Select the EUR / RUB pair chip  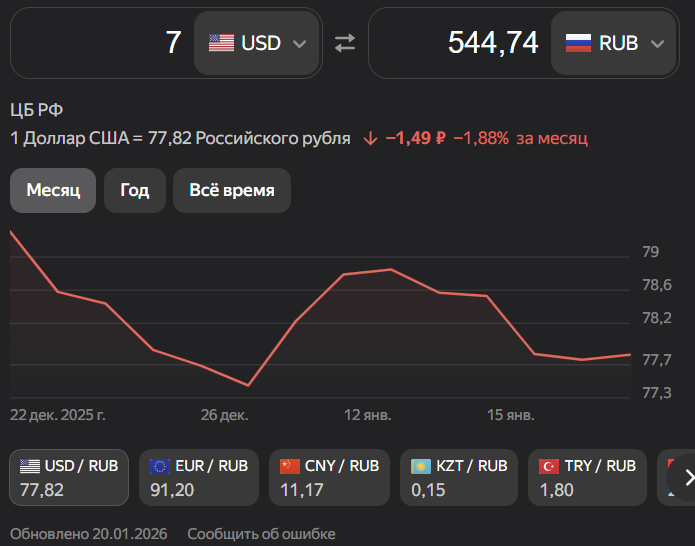click(199, 477)
